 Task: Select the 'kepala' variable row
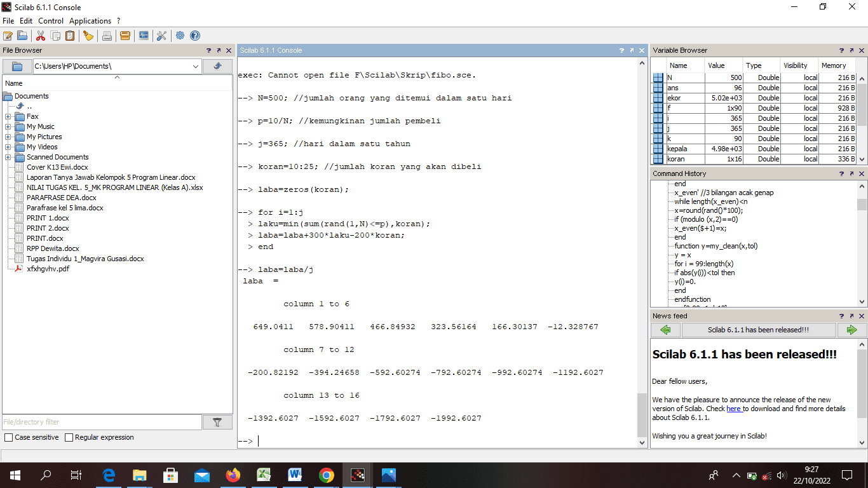(x=754, y=149)
